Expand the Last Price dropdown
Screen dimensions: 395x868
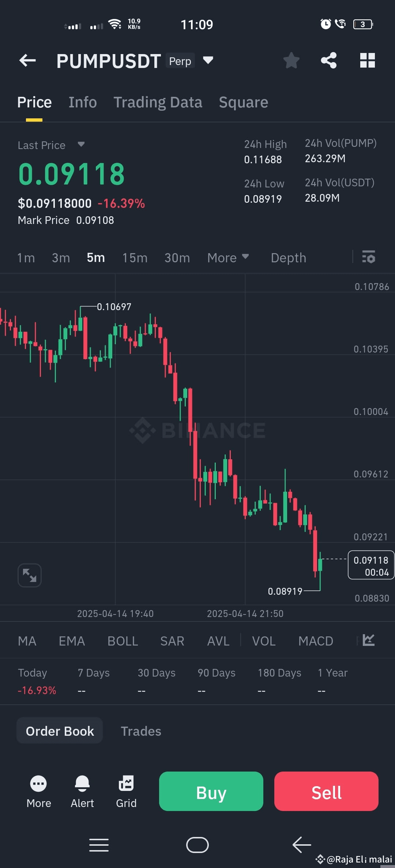click(x=81, y=145)
